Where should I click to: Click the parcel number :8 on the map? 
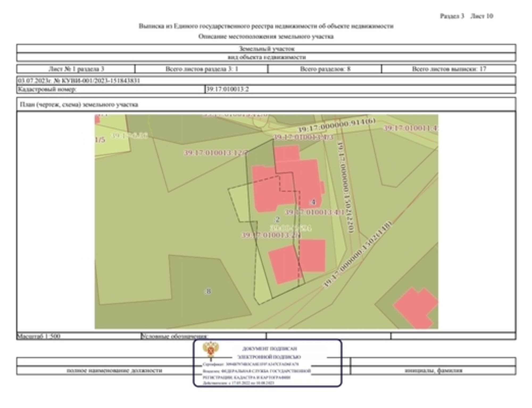pyautogui.click(x=208, y=291)
